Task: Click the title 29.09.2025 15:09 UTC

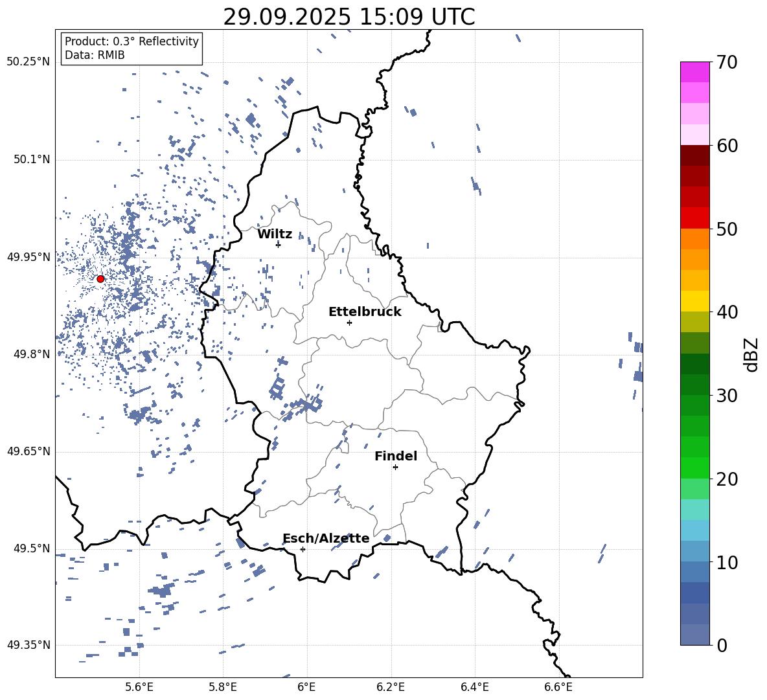Action: 349,17
